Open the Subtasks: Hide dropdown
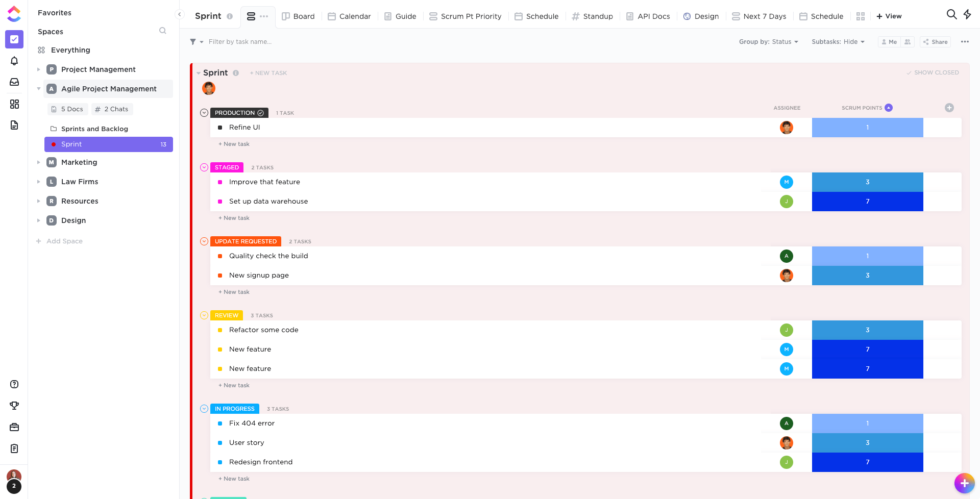The width and height of the screenshot is (980, 499). coord(838,41)
